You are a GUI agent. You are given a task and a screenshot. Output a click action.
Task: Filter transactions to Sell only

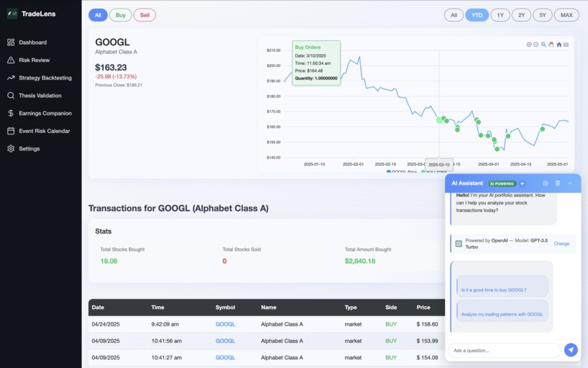tap(144, 15)
